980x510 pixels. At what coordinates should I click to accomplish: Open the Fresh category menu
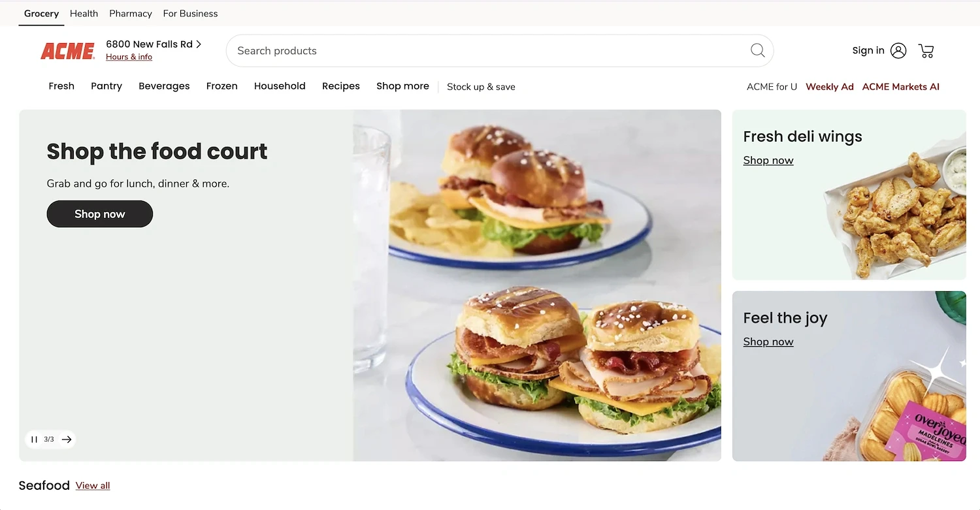(x=61, y=86)
